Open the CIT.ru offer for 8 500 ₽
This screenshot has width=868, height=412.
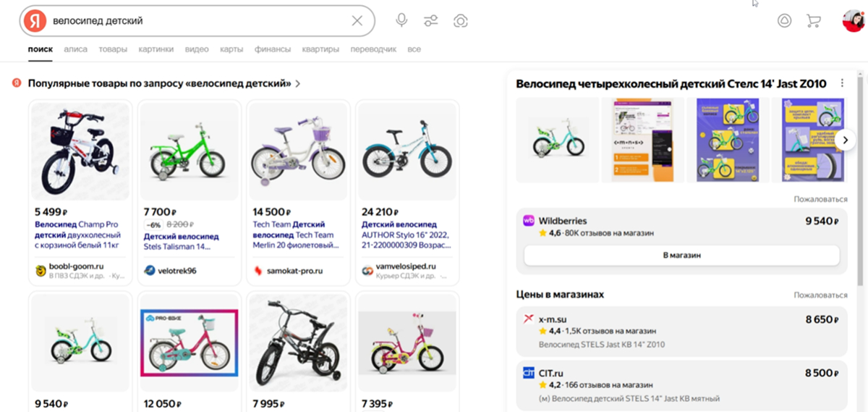pos(681,385)
